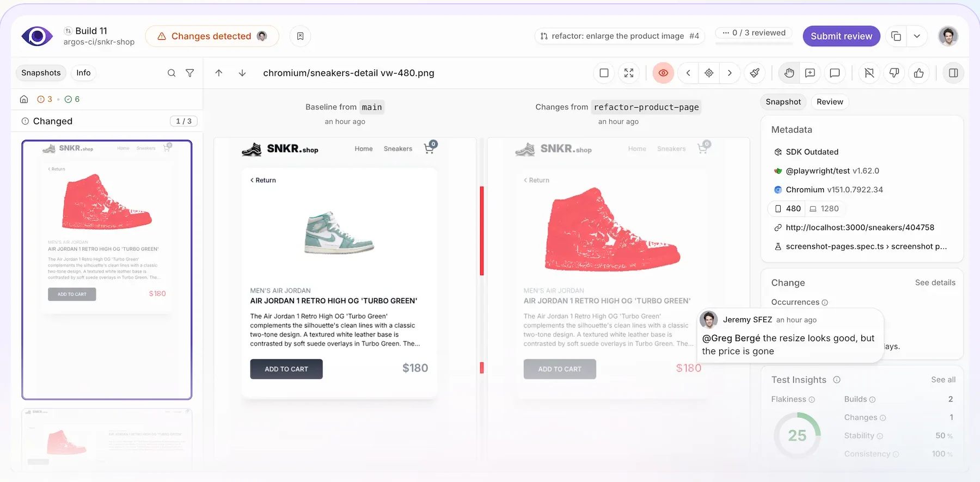Click See details in the Change section
Viewport: 980px width, 482px height.
[x=935, y=283]
